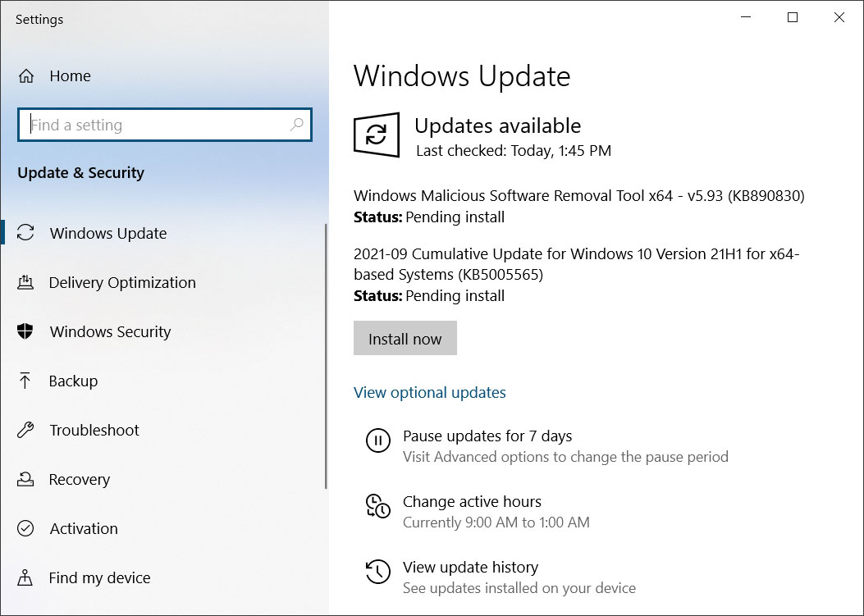
Task: Click the Cumulative Update KB5005565 entry
Action: point(576,275)
